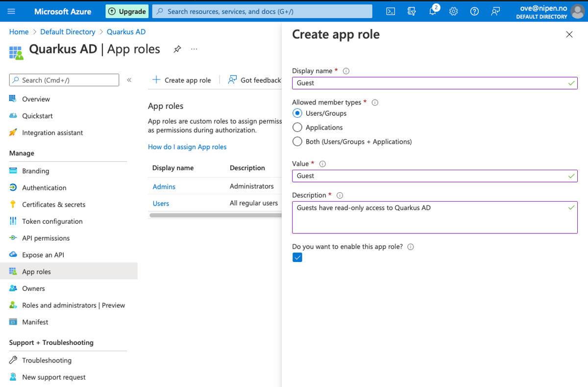Choose Both (Users/Groups + Applications) option
The width and height of the screenshot is (588, 387).
click(297, 141)
